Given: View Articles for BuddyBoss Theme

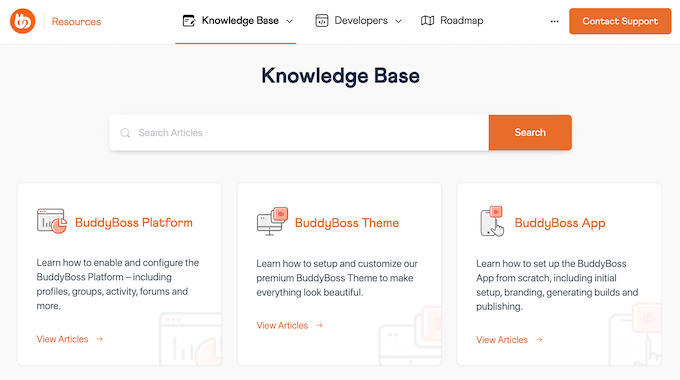Looking at the screenshot, I should (x=282, y=325).
